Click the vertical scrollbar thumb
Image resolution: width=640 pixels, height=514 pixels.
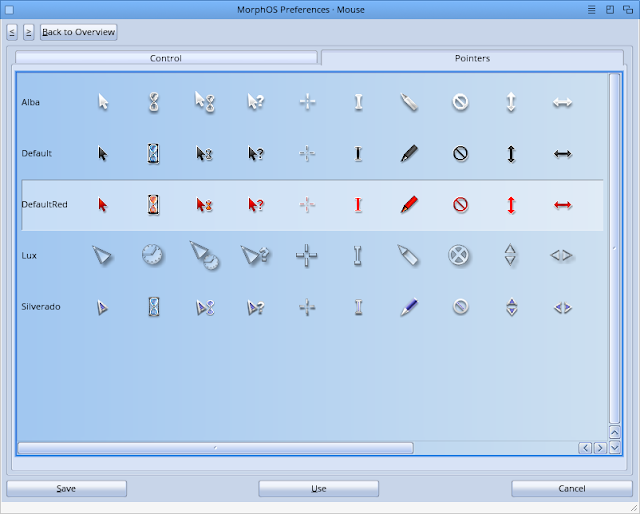pyautogui.click(x=614, y=248)
